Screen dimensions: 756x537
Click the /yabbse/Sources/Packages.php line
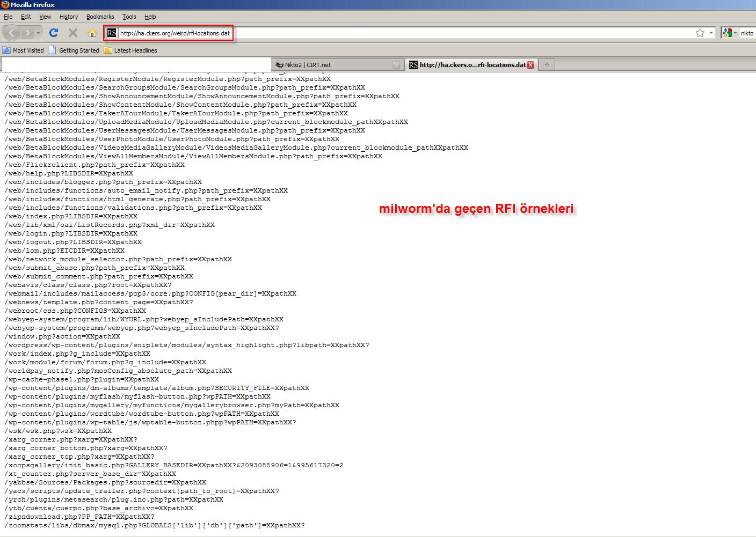(105, 482)
